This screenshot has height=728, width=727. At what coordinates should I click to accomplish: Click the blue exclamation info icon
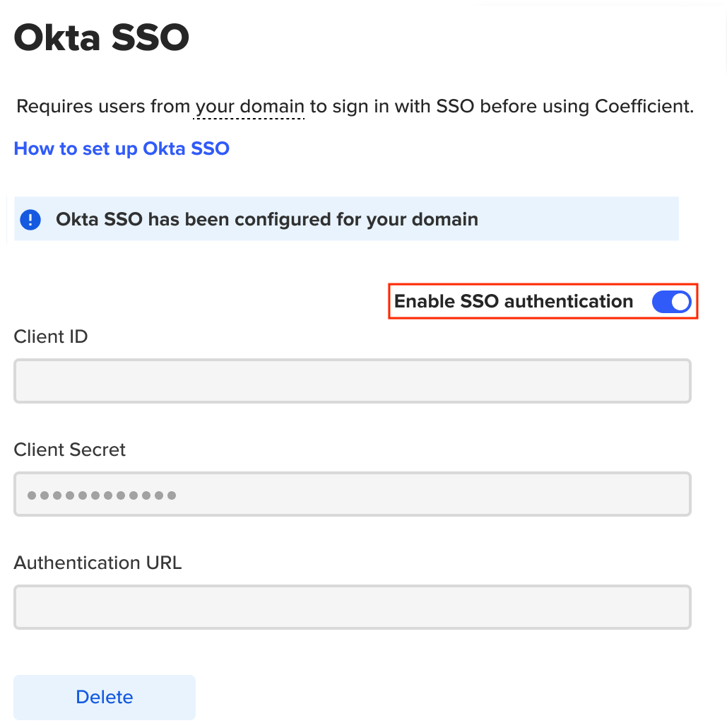point(30,219)
